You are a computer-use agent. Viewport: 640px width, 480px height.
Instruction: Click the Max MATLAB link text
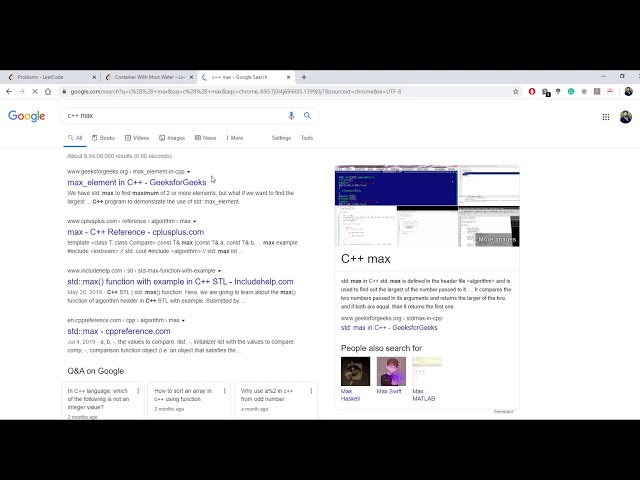[424, 395]
